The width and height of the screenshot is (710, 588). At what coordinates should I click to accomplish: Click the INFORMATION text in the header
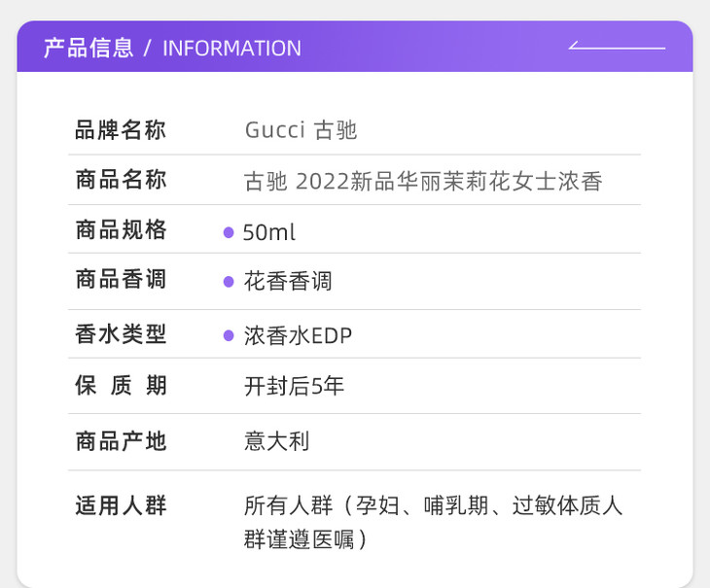click(231, 48)
